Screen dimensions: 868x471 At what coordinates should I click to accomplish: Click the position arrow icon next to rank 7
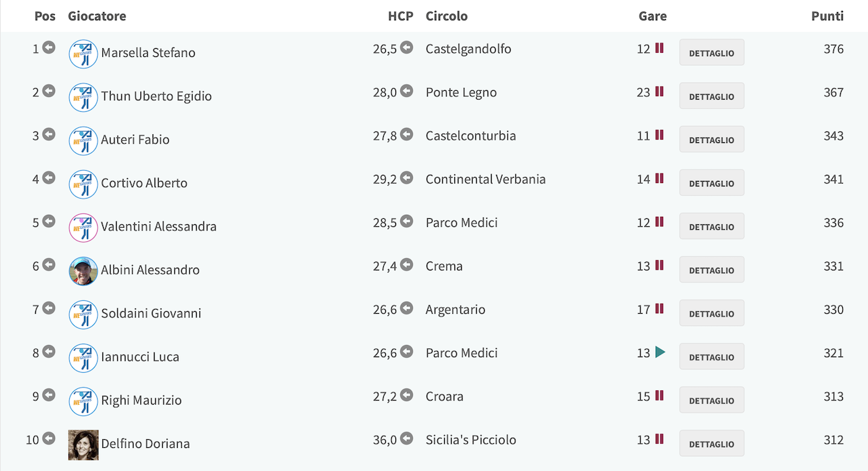49,308
